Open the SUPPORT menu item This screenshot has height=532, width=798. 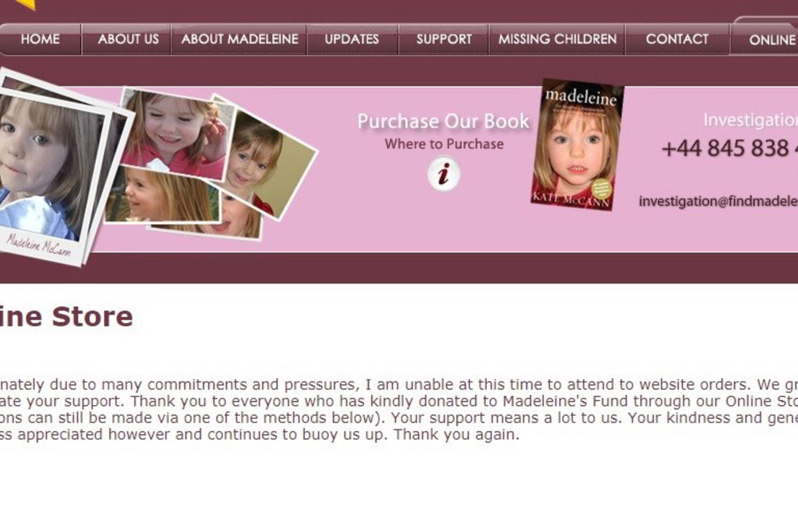click(444, 39)
